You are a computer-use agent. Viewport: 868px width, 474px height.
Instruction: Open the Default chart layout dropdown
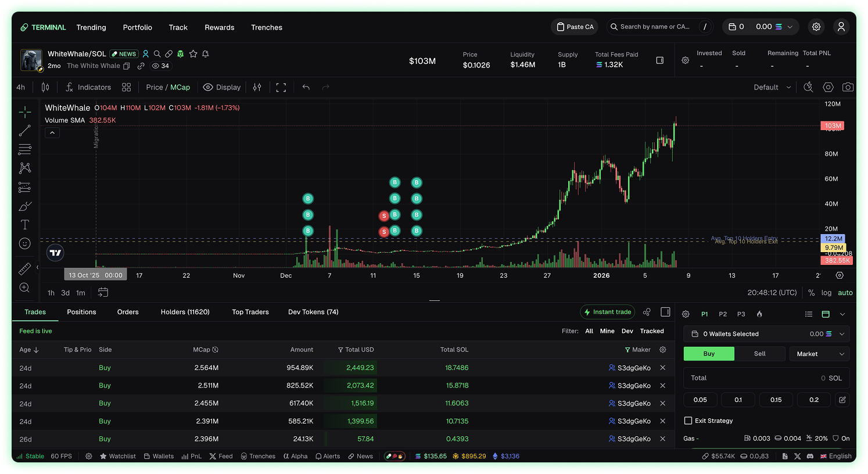coord(772,87)
